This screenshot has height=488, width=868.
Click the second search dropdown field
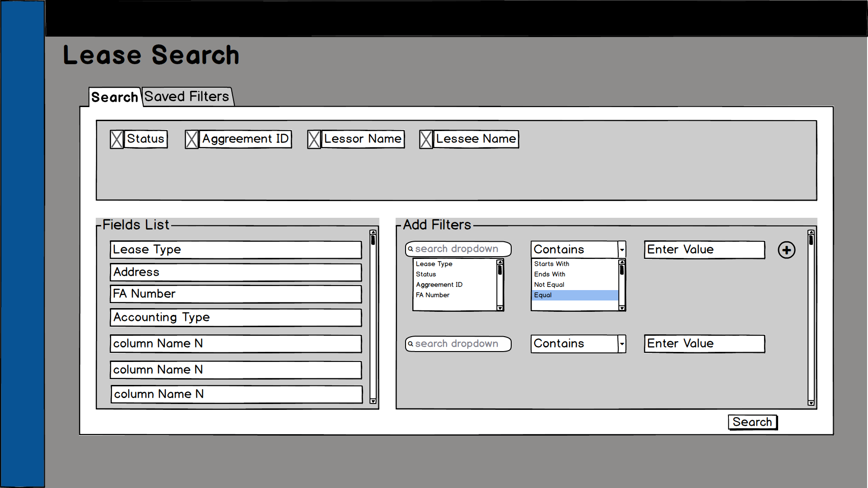pos(458,344)
